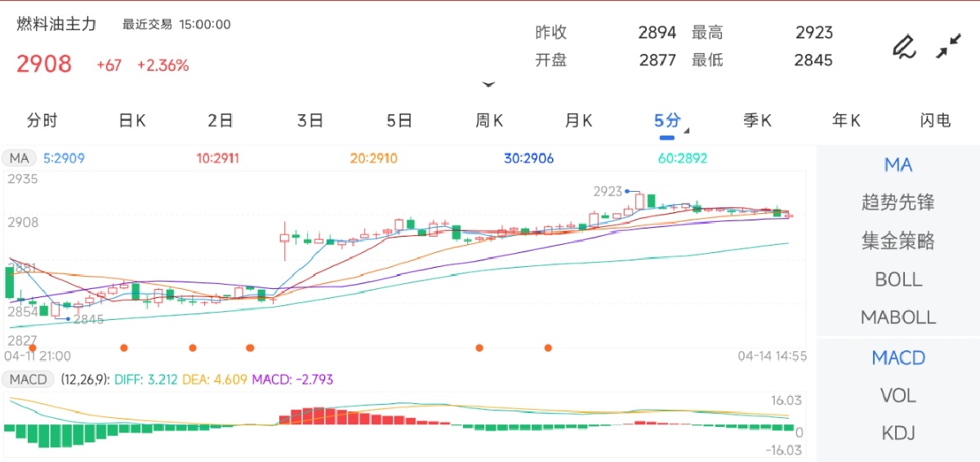The height and width of the screenshot is (462, 980).
Task: Click the 60:2892 moving average value
Action: point(683,158)
